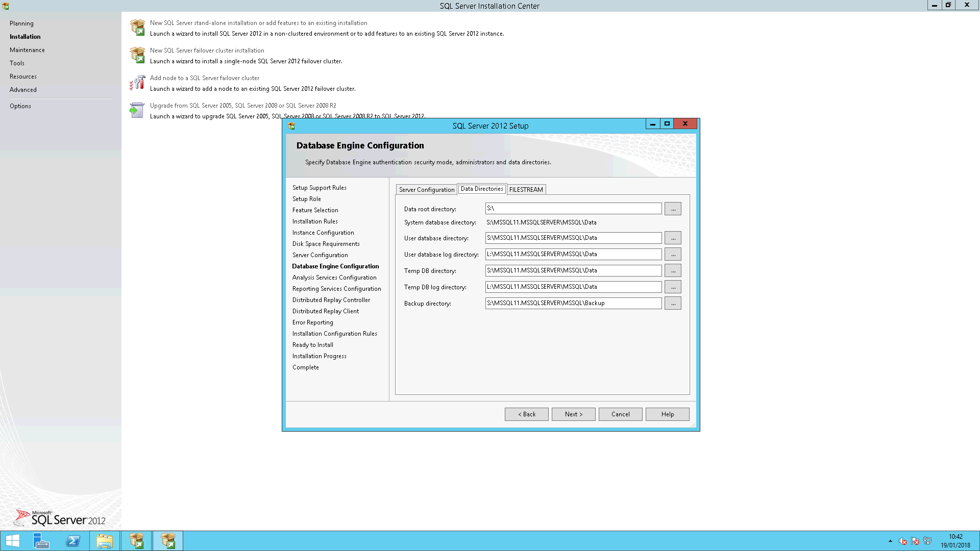Screen dimensions: 980x551
Task: Click the Analysis Services Configuration step
Action: (x=334, y=278)
